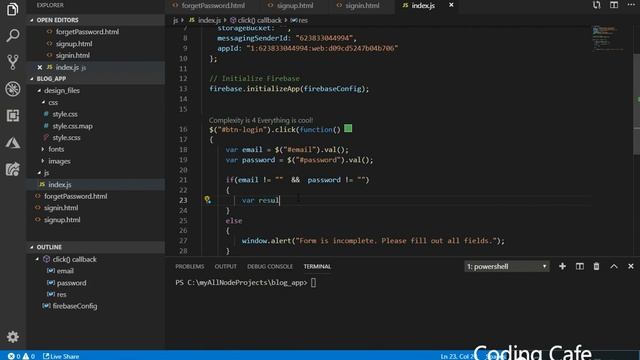Open signin.html in the explorer tree
The image size is (640, 360).
(x=61, y=208)
